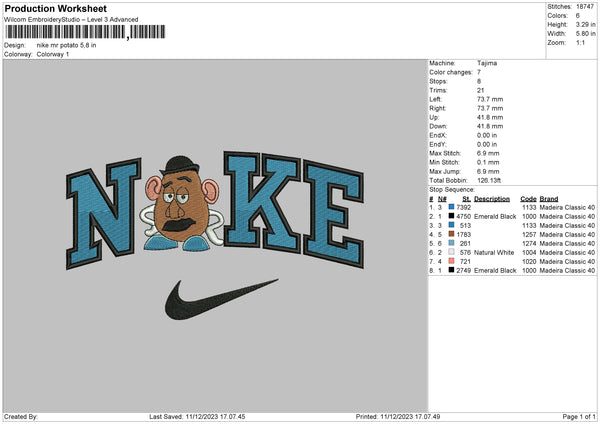
Task: Click the Height value 3.29 in
Action: pyautogui.click(x=586, y=24)
